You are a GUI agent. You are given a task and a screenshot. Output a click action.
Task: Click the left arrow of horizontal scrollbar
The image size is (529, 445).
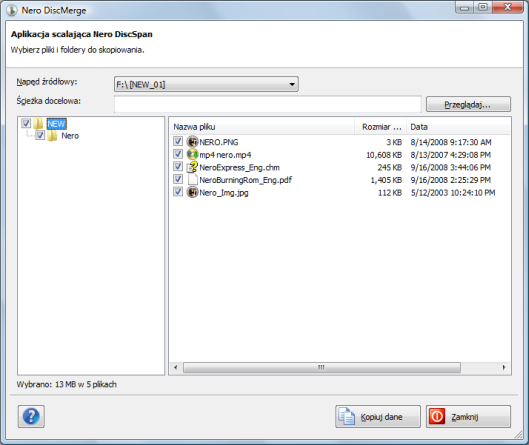point(175,367)
